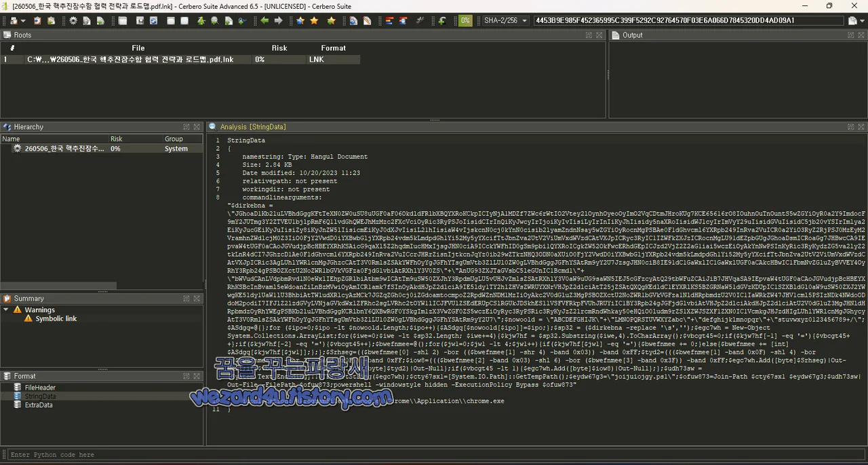Click the # column header in Roots

tap(12, 48)
